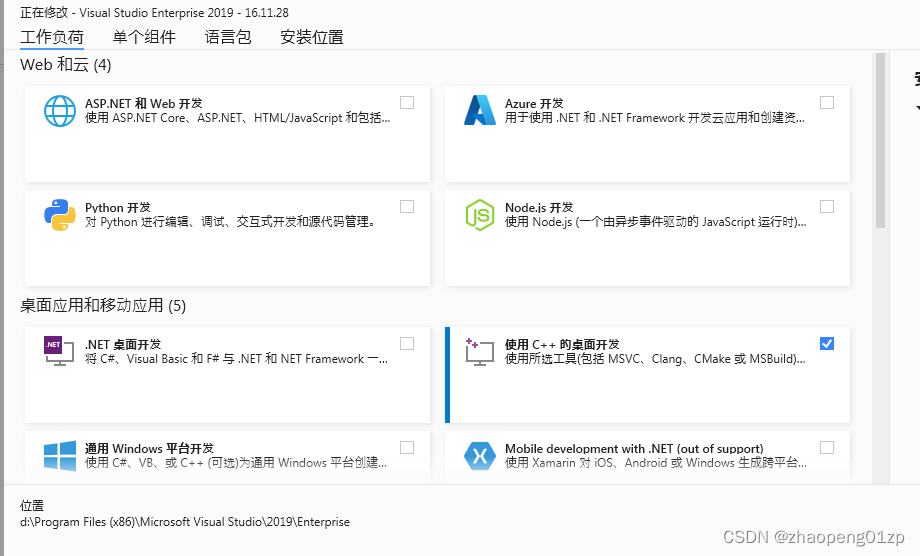The width and height of the screenshot is (920, 556).
Task: Click the Node.js hexagon icon
Action: point(480,215)
